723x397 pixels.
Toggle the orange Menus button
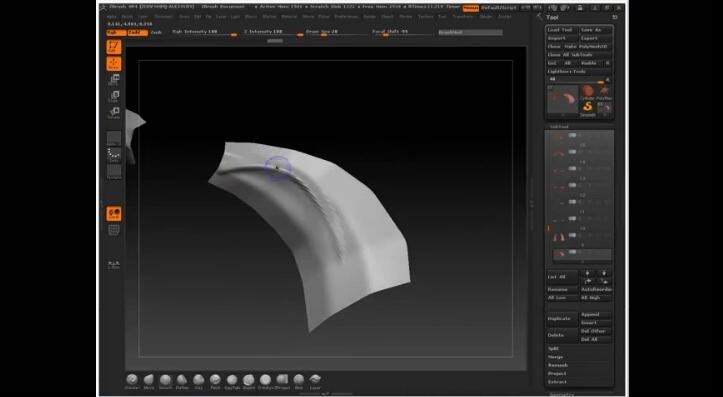point(470,8)
